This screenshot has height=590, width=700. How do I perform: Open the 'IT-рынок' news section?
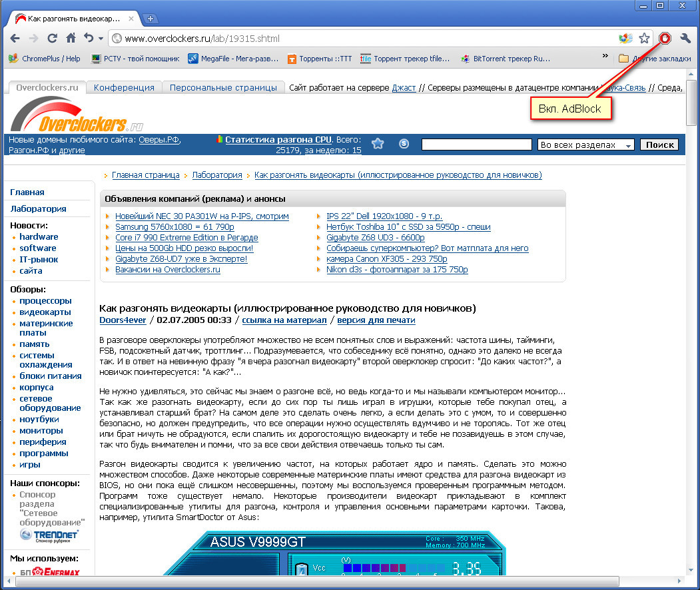coord(39,259)
